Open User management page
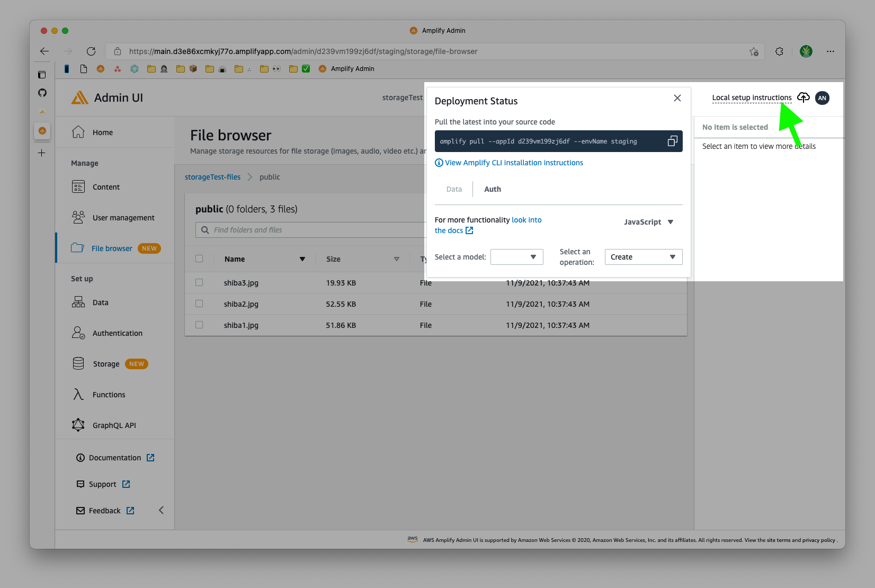Screen dimensions: 875x588 (123, 218)
